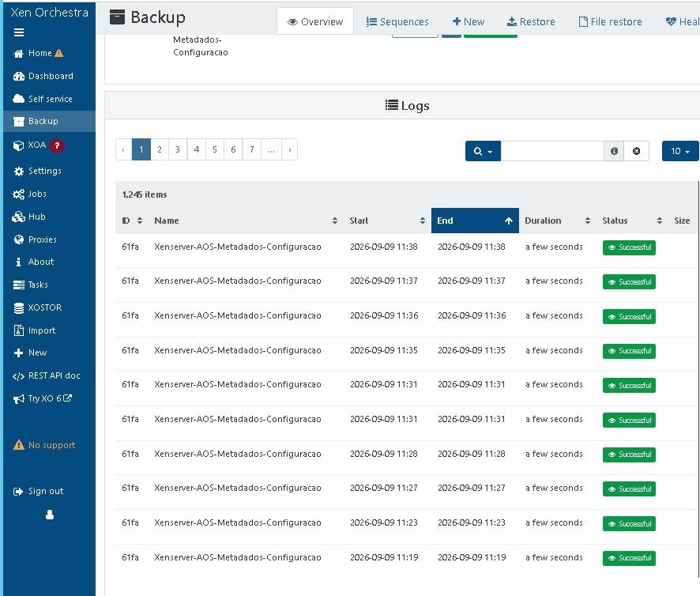This screenshot has height=596, width=700.
Task: View Successful log of 11:36 backup
Action: click(x=629, y=317)
